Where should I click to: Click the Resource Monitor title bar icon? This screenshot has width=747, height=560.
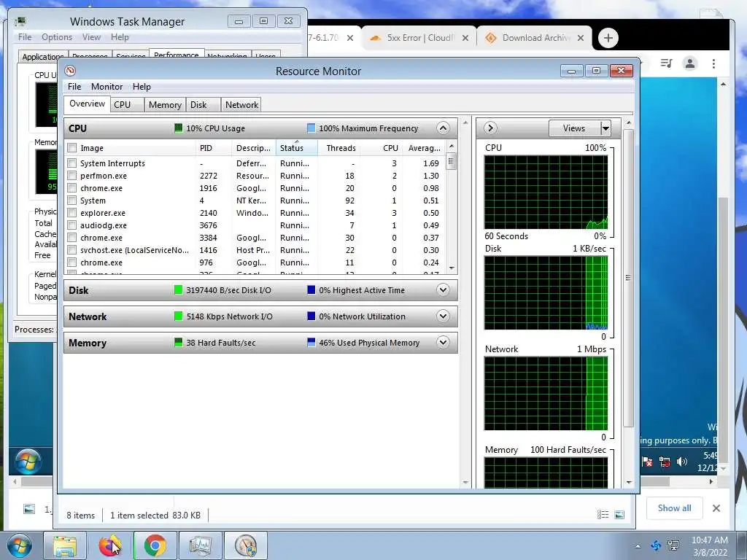click(70, 71)
